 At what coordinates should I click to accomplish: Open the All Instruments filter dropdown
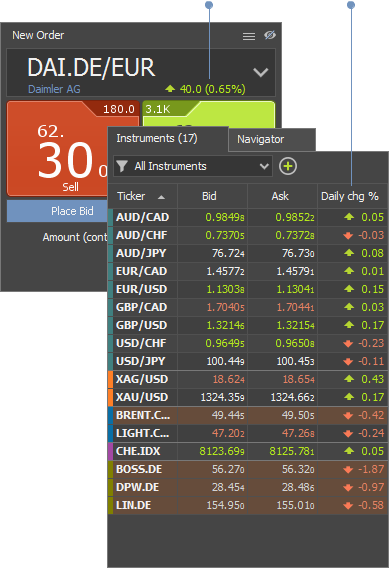pos(193,166)
